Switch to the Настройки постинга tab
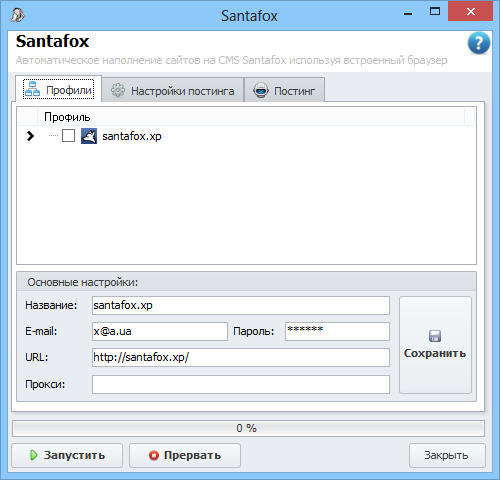The height and width of the screenshot is (480, 500). coord(173,90)
